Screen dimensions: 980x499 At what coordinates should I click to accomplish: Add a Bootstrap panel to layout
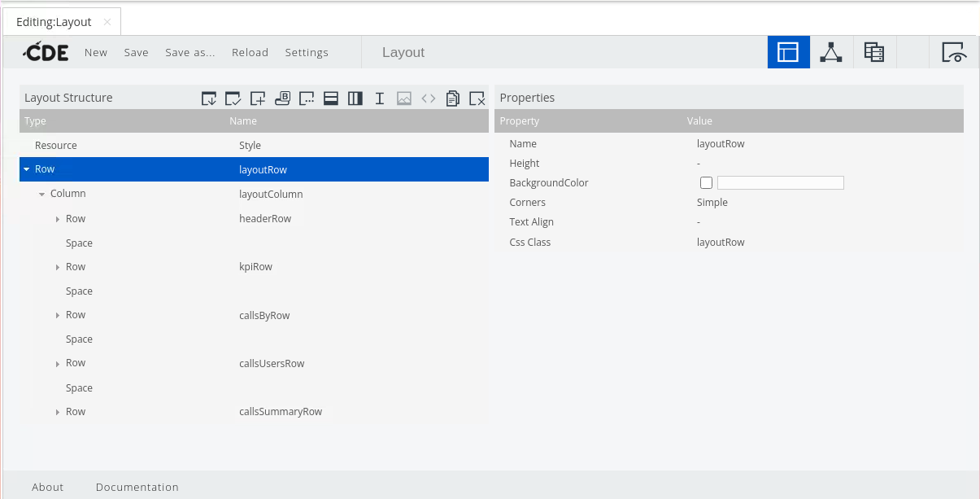click(282, 98)
